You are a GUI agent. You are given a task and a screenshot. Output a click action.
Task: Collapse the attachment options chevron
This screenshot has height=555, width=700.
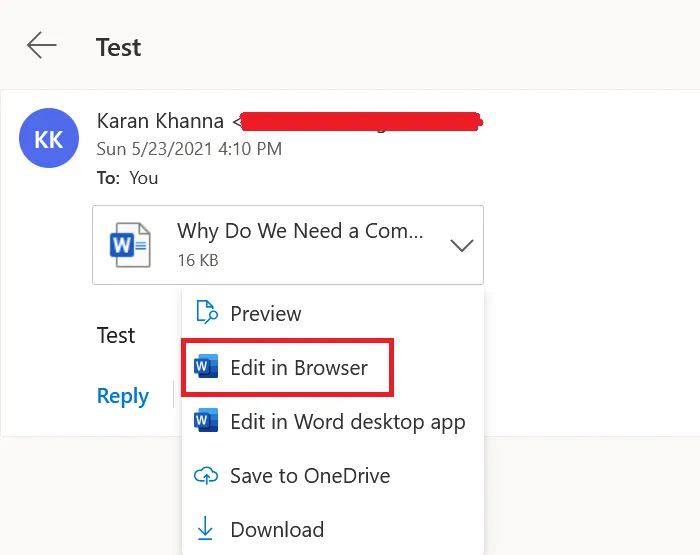(x=461, y=246)
